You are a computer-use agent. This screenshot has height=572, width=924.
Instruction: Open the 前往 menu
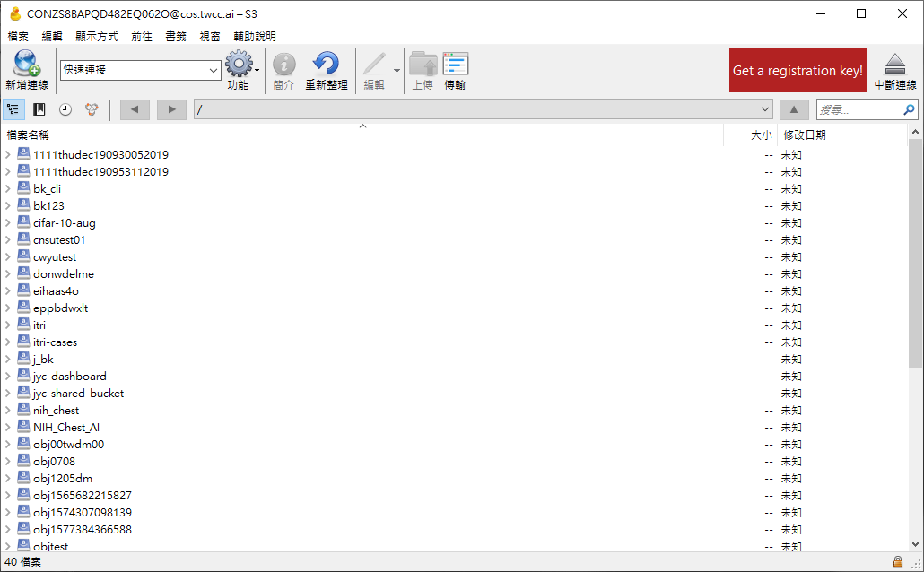[x=142, y=37]
